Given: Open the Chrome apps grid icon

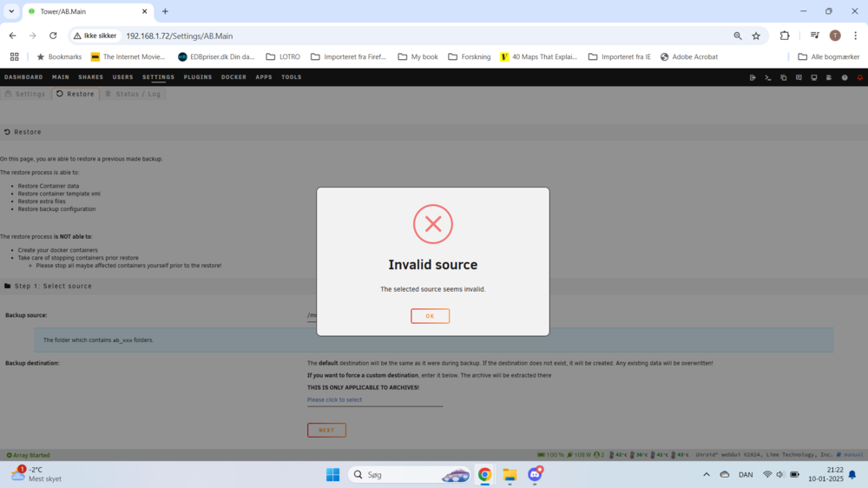Looking at the screenshot, I should point(15,56).
